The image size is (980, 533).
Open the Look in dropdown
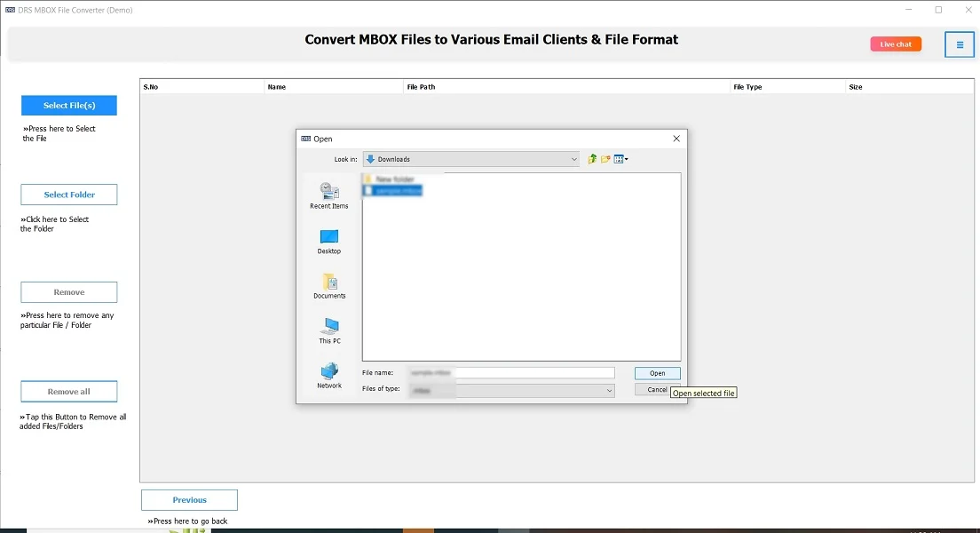pos(573,158)
